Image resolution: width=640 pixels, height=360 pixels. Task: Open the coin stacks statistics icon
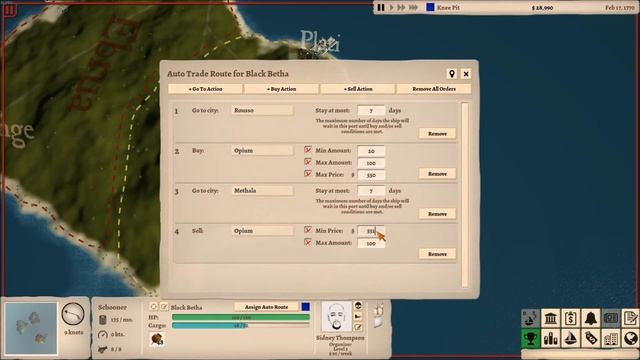551,338
